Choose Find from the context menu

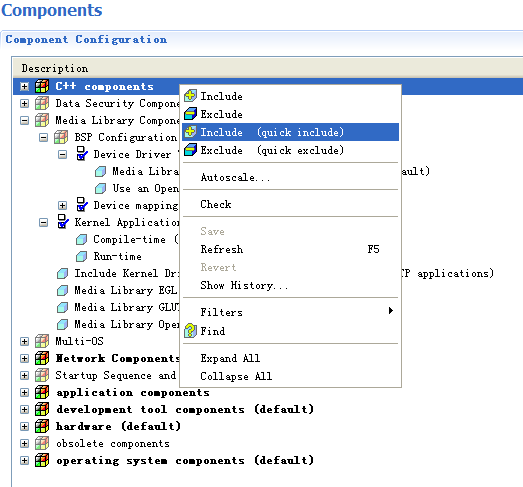(x=291, y=331)
